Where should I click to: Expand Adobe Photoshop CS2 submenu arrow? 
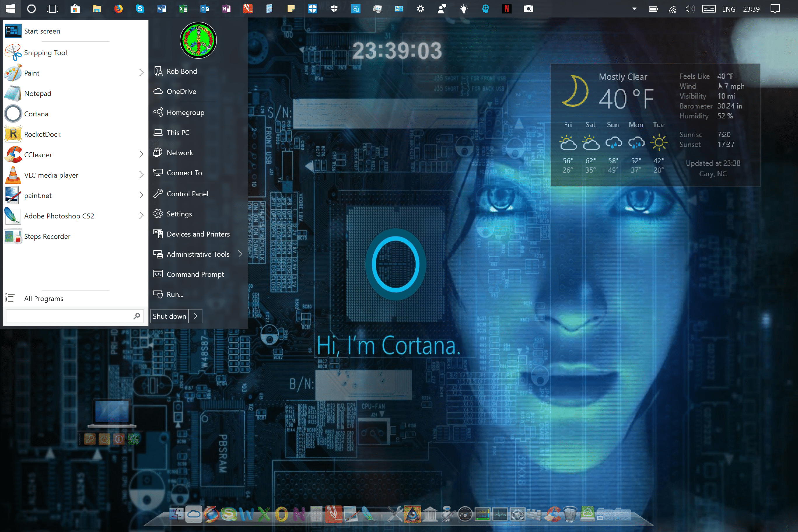tap(141, 216)
